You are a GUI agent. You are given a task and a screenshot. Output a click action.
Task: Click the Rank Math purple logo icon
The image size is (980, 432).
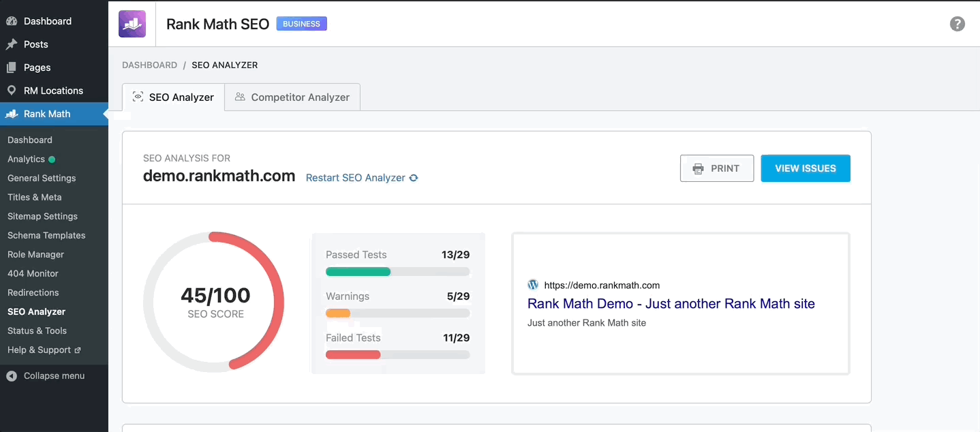(132, 24)
